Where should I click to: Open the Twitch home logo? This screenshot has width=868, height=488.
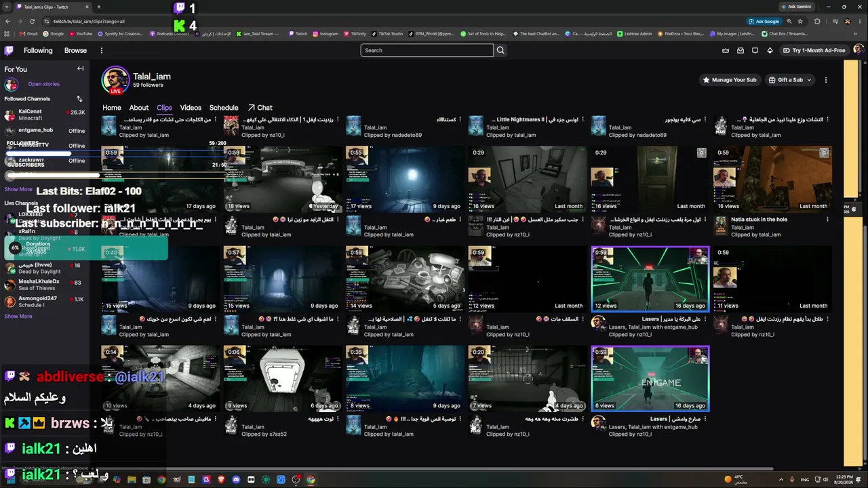[x=9, y=50]
